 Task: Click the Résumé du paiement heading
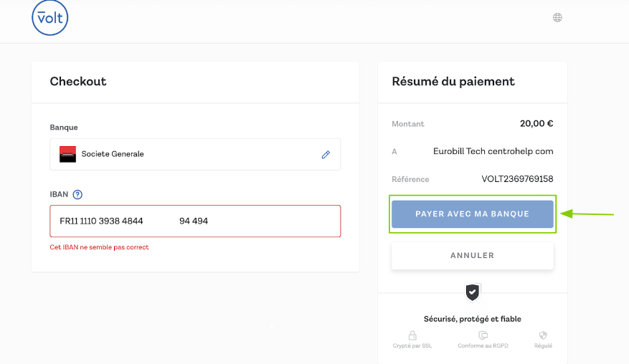pos(453,81)
